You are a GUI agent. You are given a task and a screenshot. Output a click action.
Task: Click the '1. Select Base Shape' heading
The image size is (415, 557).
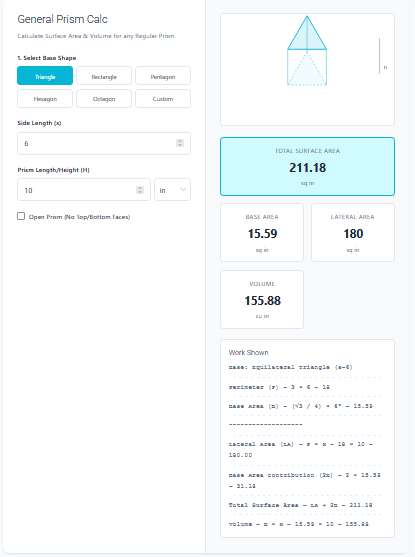point(47,58)
